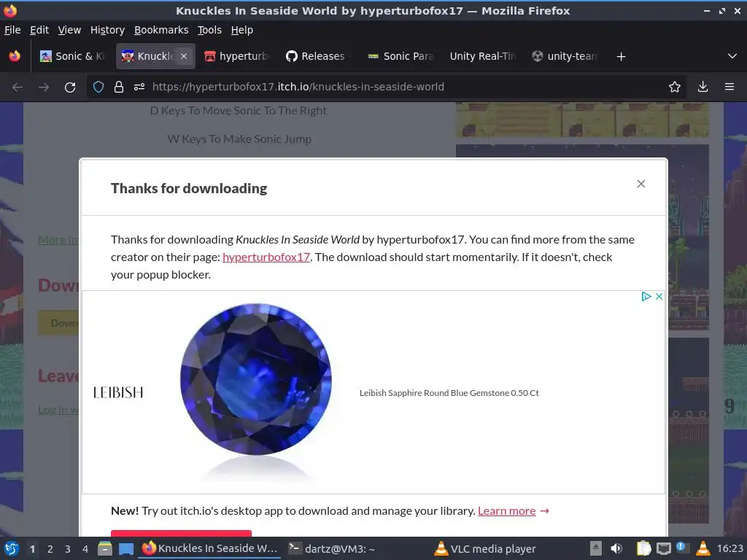Switch to workspace 4

[x=85, y=549]
